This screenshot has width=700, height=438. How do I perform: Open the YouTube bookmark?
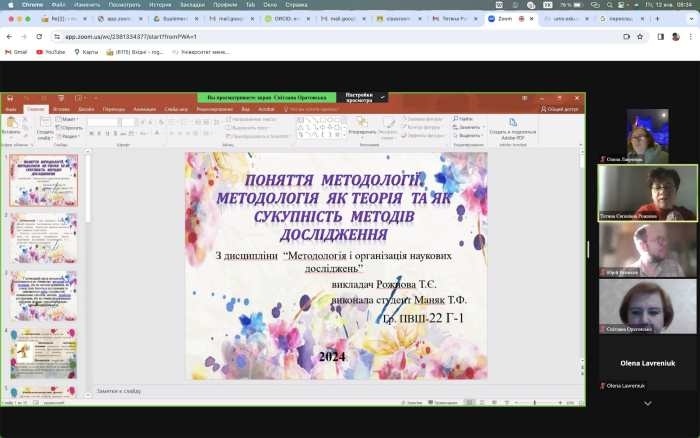(51, 52)
